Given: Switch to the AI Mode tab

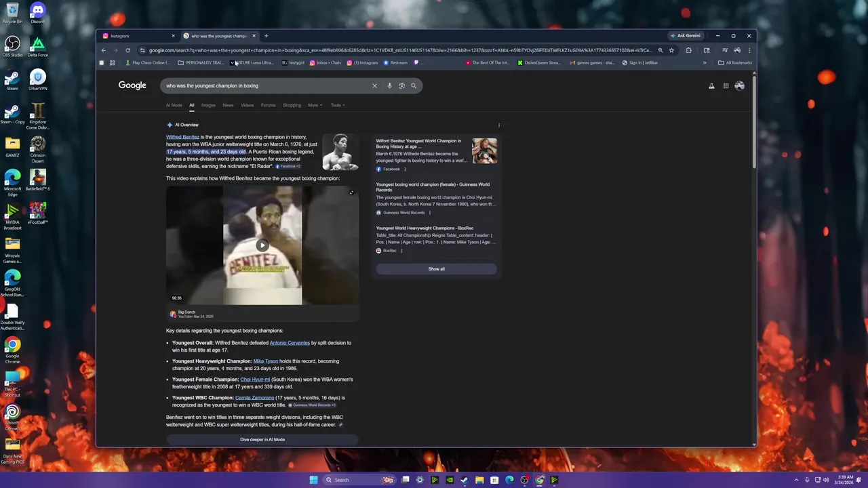Looking at the screenshot, I should tap(174, 105).
